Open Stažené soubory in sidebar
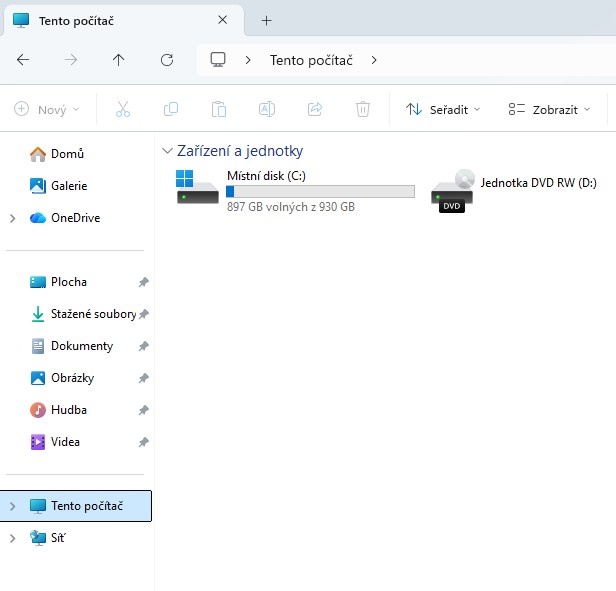The width and height of the screenshot is (616, 591). [92, 314]
